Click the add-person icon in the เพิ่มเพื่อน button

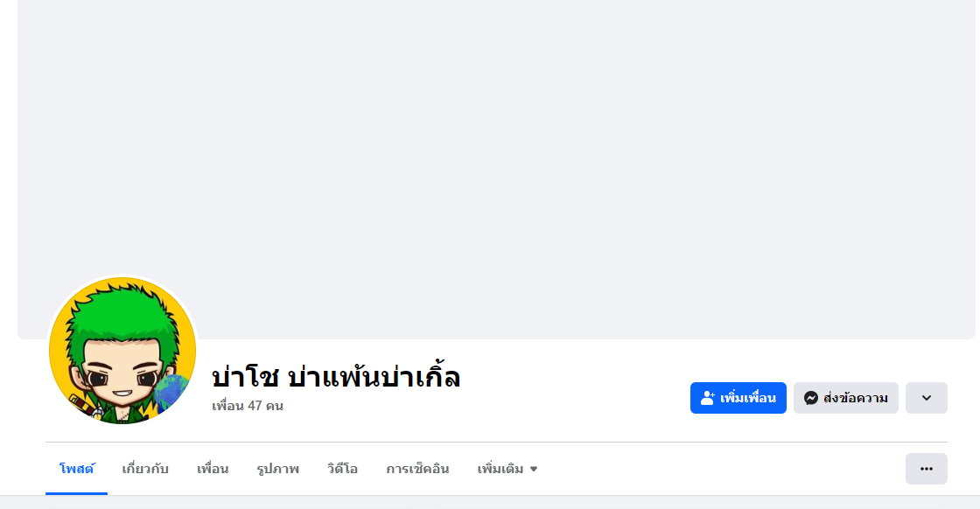[x=708, y=398]
